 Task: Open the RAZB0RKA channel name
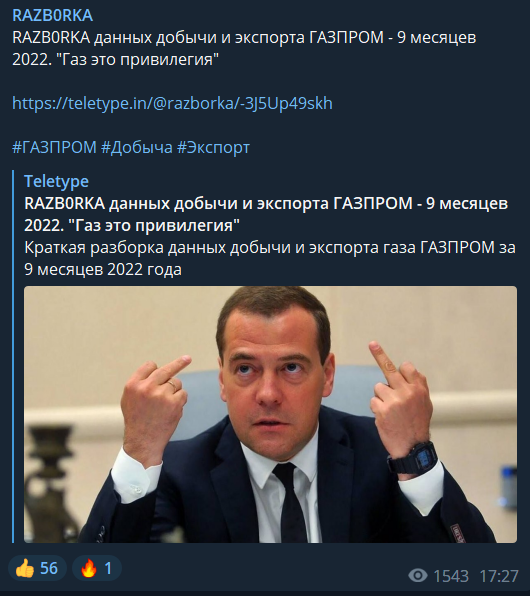tap(52, 16)
